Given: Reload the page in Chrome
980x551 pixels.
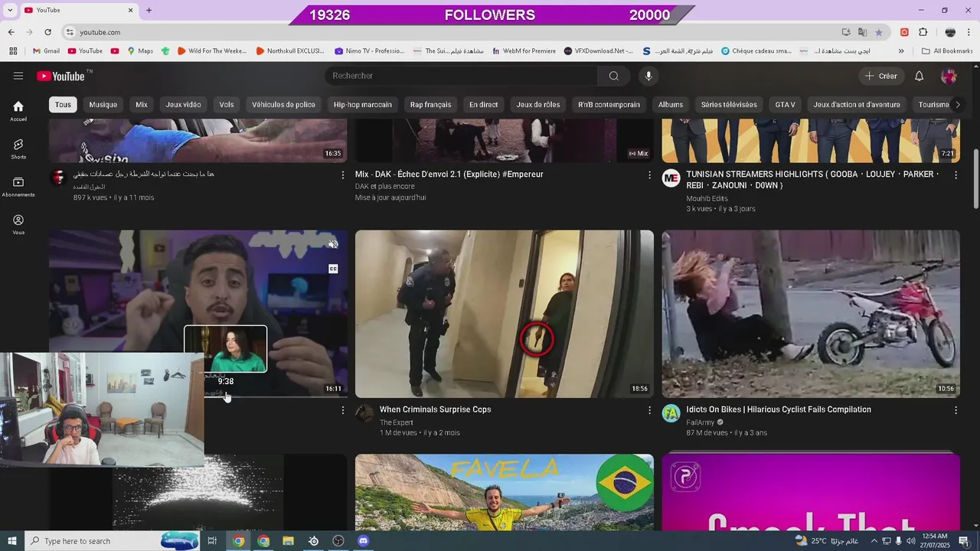Looking at the screenshot, I should click(x=47, y=32).
